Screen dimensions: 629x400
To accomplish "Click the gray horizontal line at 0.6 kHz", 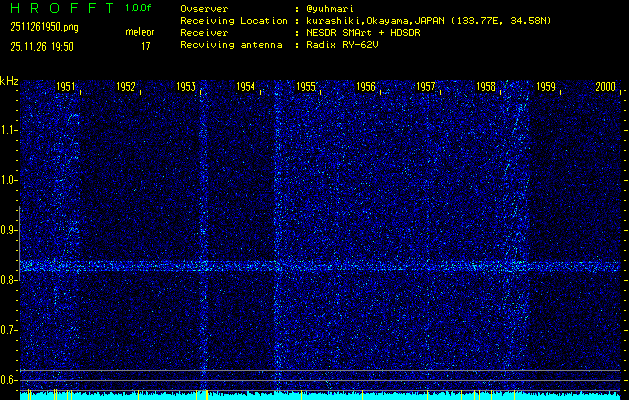I will point(320,380).
